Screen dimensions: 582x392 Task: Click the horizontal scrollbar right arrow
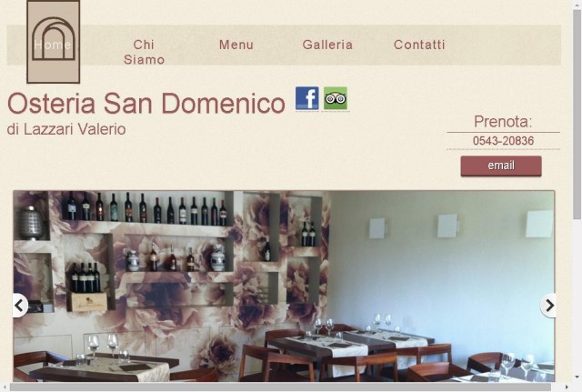567,387
